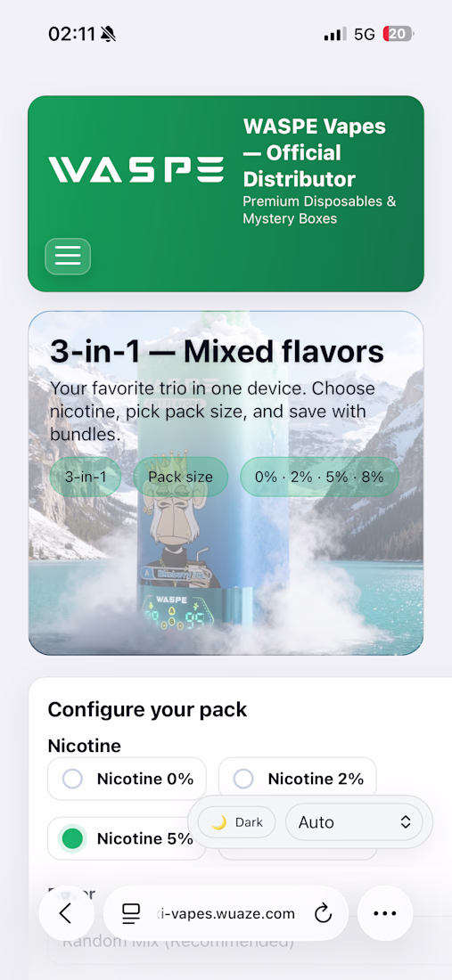Select the Nicotine 0% radio option
This screenshot has height=980, width=452.
point(127,779)
